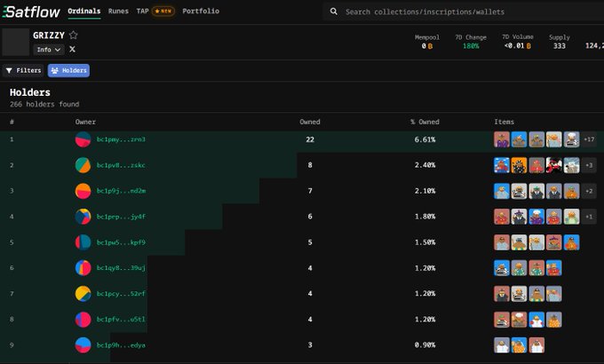Expand +1 more item for bc1prp...jy4f

point(589,217)
